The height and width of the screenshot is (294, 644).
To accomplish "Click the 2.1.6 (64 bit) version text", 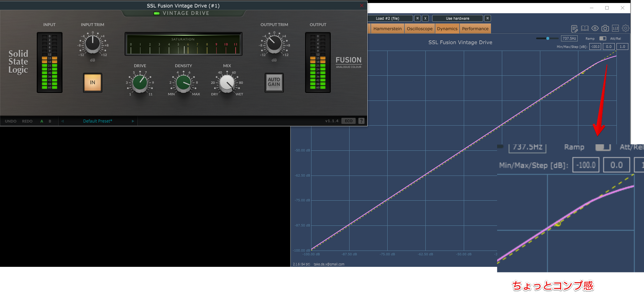I will 301,264.
